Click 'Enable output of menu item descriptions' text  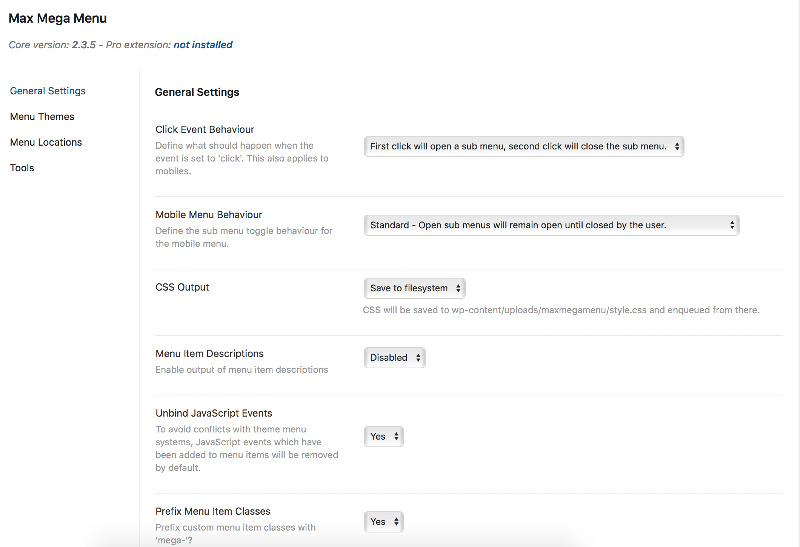(242, 370)
